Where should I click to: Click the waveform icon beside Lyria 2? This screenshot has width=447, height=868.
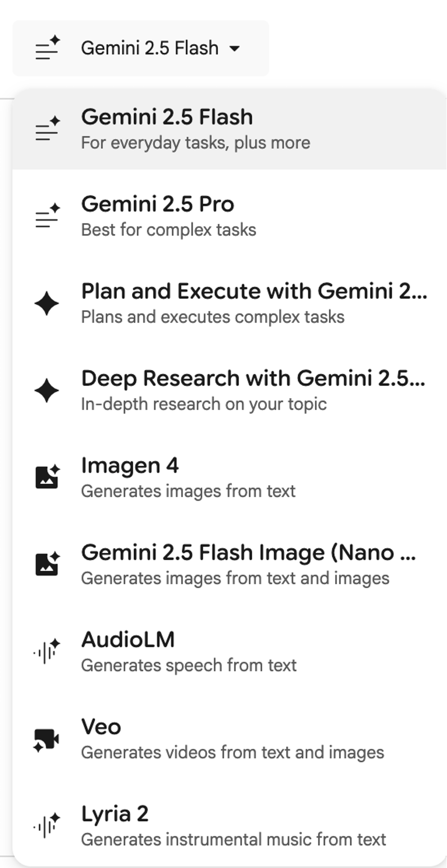47,825
